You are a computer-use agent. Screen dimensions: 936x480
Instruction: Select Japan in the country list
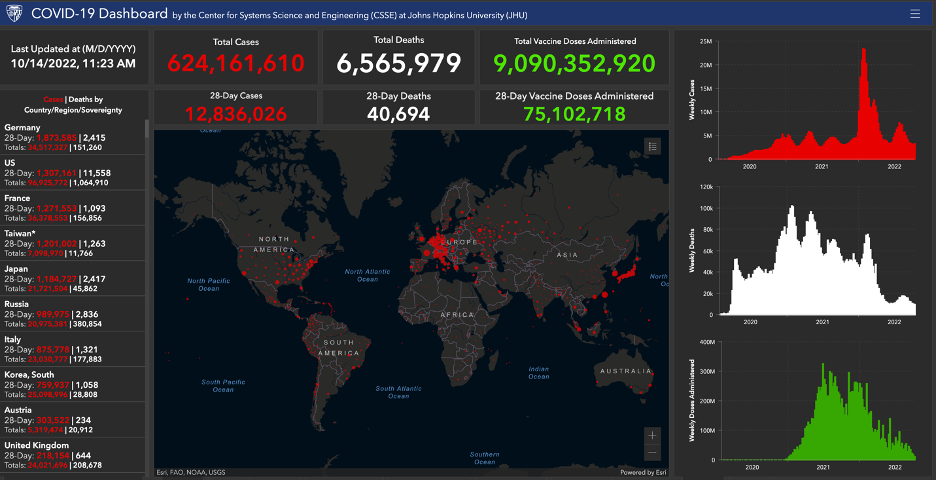coord(72,278)
